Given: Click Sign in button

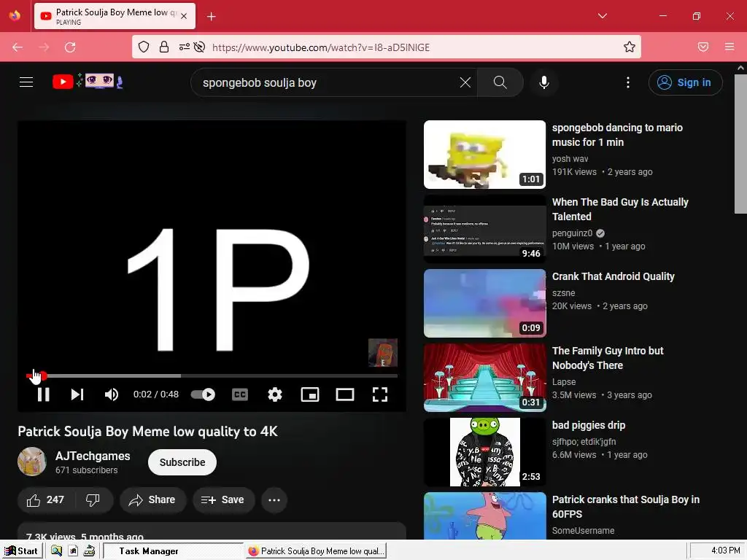Looking at the screenshot, I should [685, 82].
